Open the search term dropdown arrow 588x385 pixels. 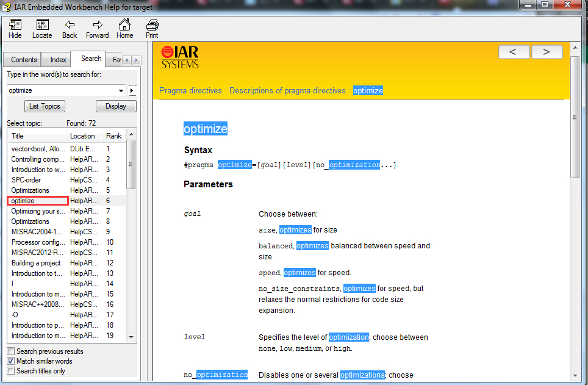pyautogui.click(x=121, y=91)
